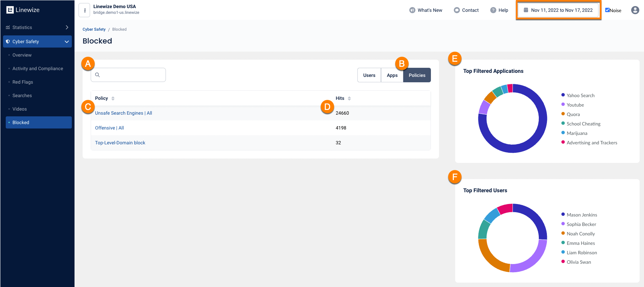Click the Cyber Safety breadcrumb link
This screenshot has width=644, height=287.
coord(94,29)
